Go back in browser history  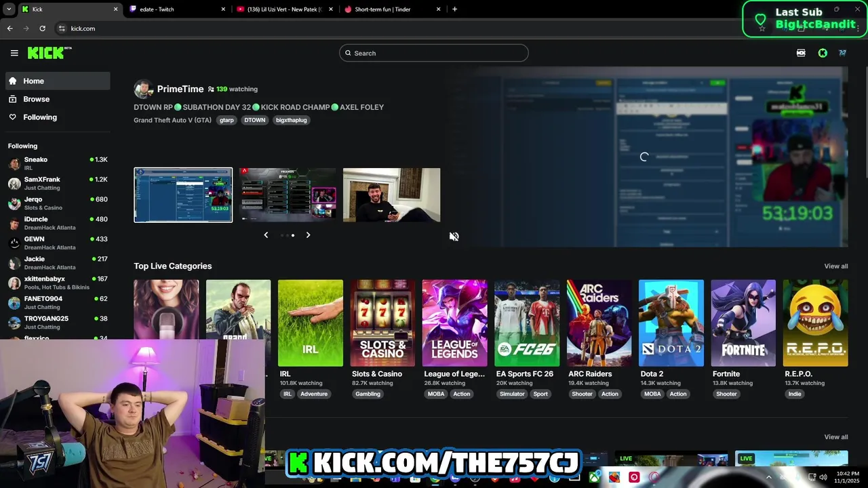9,28
